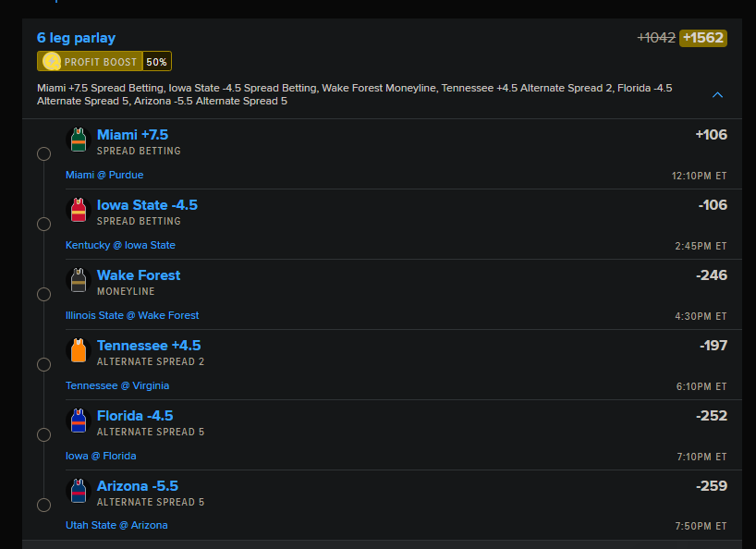Click the Florida jersey icon
The image size is (756, 549).
(79, 421)
